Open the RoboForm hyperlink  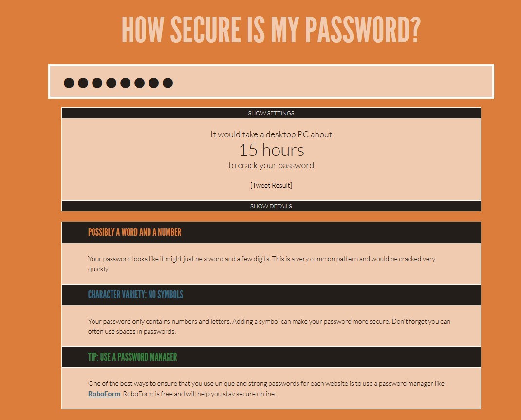pyautogui.click(x=104, y=394)
